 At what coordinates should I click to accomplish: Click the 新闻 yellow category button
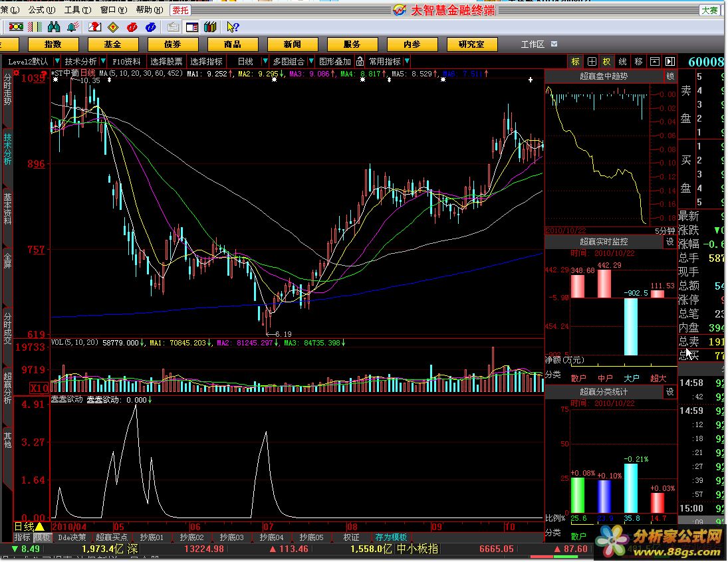coord(293,44)
